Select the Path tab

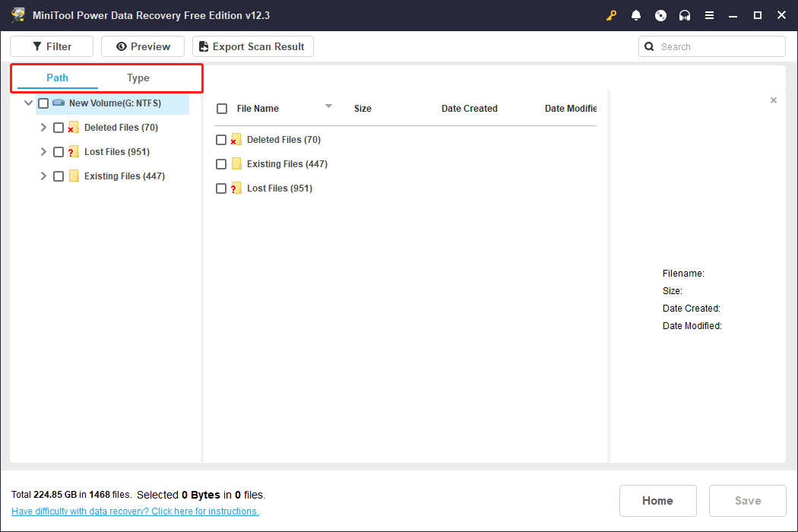56,78
